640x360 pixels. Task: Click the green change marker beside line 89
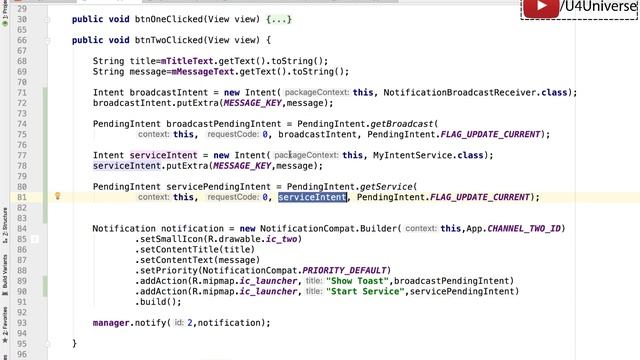[x=45, y=281]
